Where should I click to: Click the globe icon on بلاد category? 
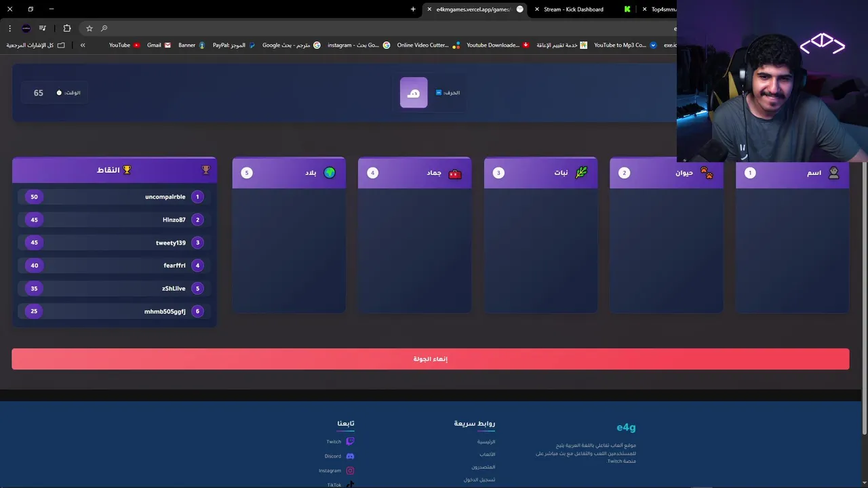coord(330,173)
